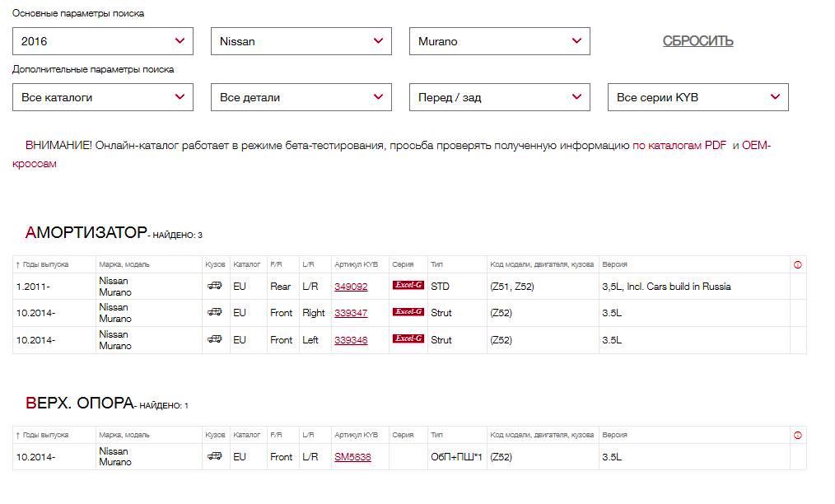Expand the Все каталоги dropdown
Screen dimensions: 835x504
[x=103, y=97]
